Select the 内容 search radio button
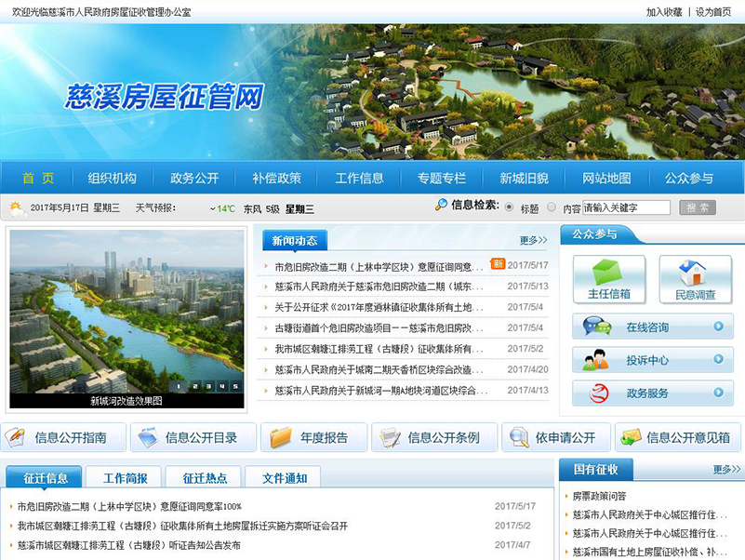 coord(552,207)
